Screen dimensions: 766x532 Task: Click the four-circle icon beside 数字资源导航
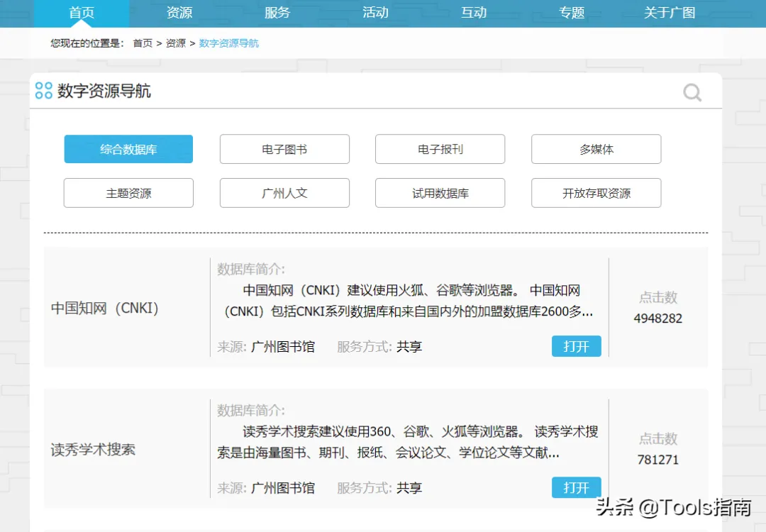pyautogui.click(x=43, y=90)
